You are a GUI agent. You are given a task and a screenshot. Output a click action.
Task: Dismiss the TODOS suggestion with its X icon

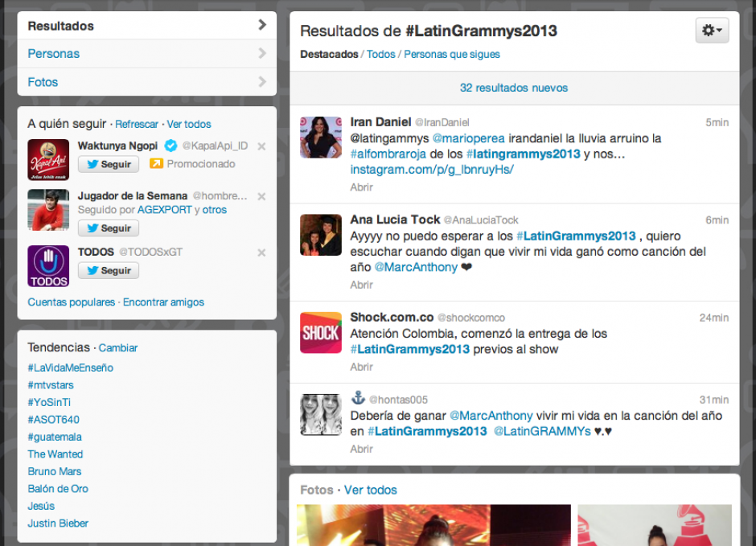[x=261, y=252]
